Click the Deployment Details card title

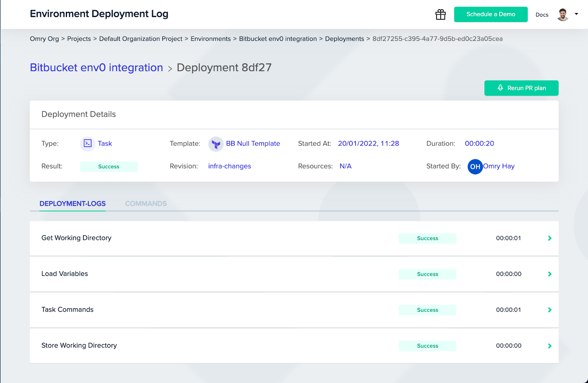79,114
